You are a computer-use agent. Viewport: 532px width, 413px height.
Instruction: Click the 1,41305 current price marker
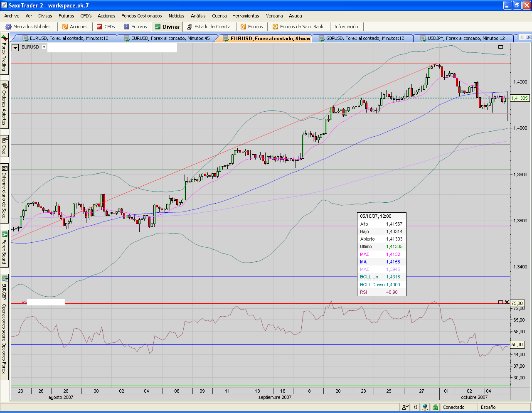click(519, 98)
